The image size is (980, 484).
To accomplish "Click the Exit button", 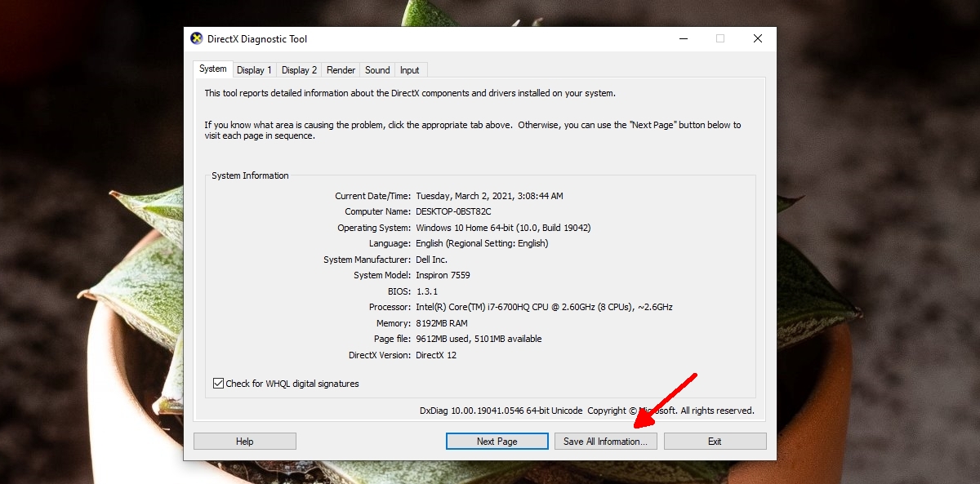I will pos(715,442).
